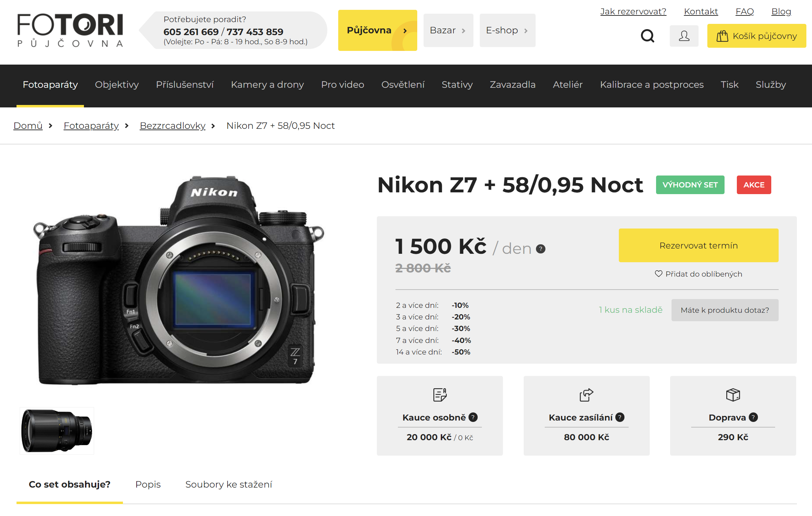Click help icon beside Kauce zasílání
This screenshot has height=516, width=812.
click(x=620, y=417)
